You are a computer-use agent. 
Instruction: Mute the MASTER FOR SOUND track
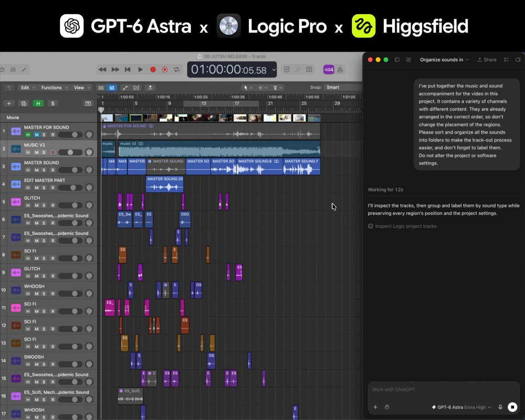(x=36, y=134)
